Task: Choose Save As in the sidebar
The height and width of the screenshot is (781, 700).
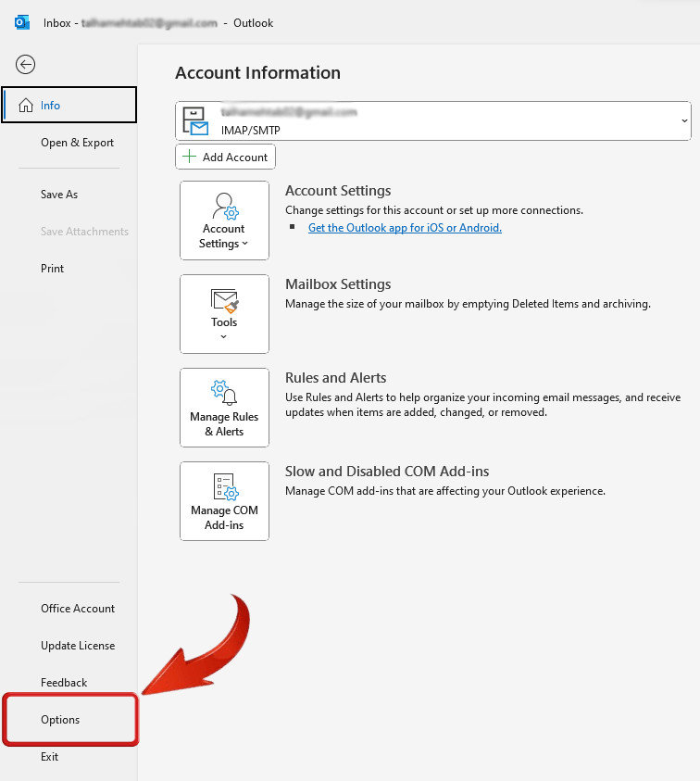Action: (59, 195)
